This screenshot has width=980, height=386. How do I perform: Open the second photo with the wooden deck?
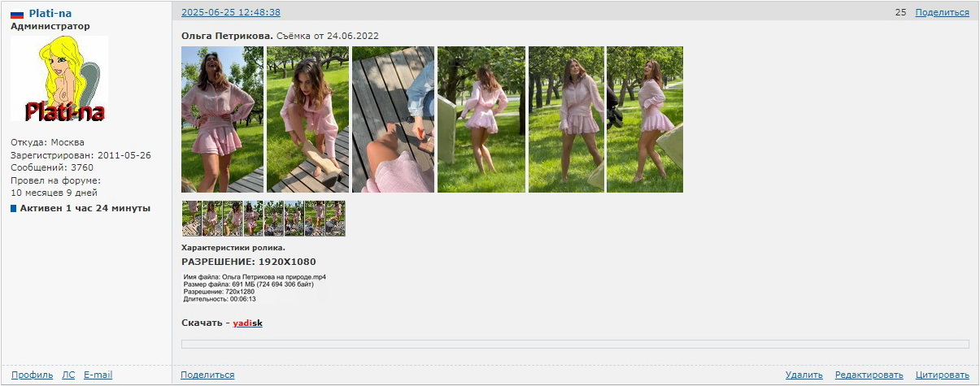click(307, 119)
